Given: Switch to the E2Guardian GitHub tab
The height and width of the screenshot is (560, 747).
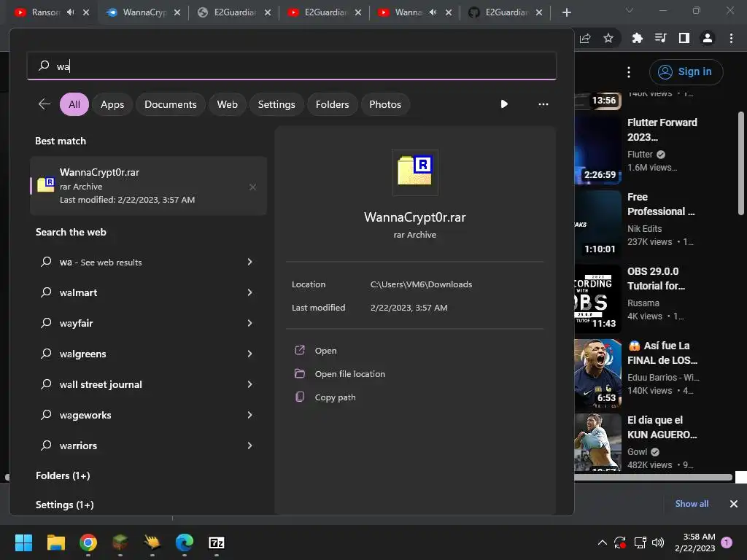Looking at the screenshot, I should [506, 12].
